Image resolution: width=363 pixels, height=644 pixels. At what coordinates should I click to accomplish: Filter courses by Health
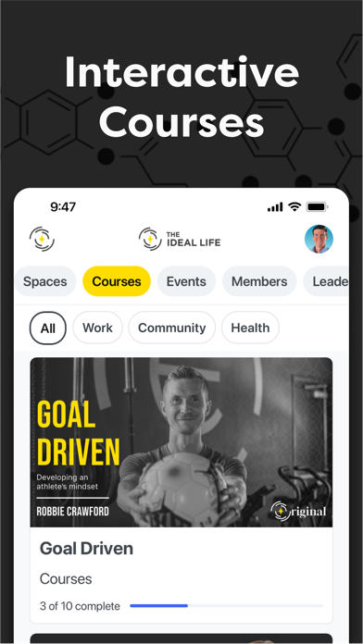click(x=250, y=328)
